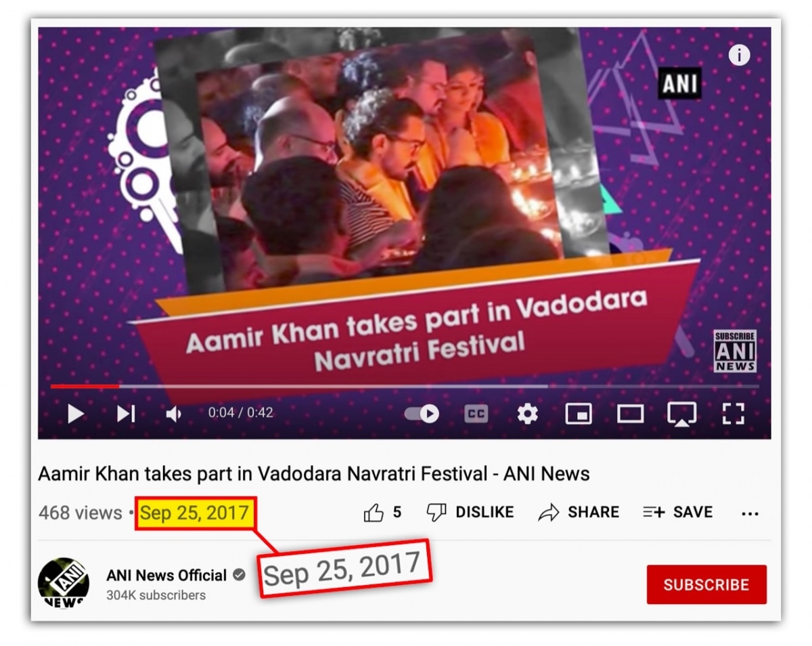The width and height of the screenshot is (812, 646).
Task: Expand the three-dot more actions menu
Action: (750, 514)
